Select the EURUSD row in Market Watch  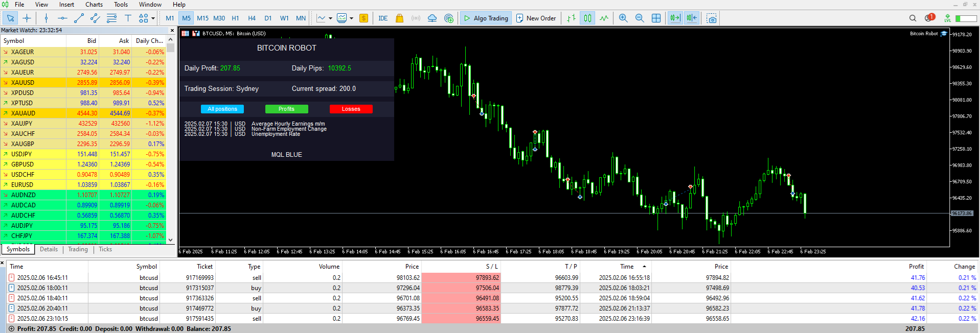[x=83, y=184]
